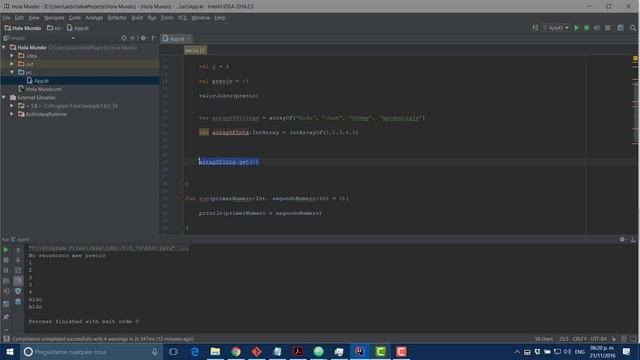Click the main() breadcrumb in the editor
640x360 pixels.
[196, 50]
